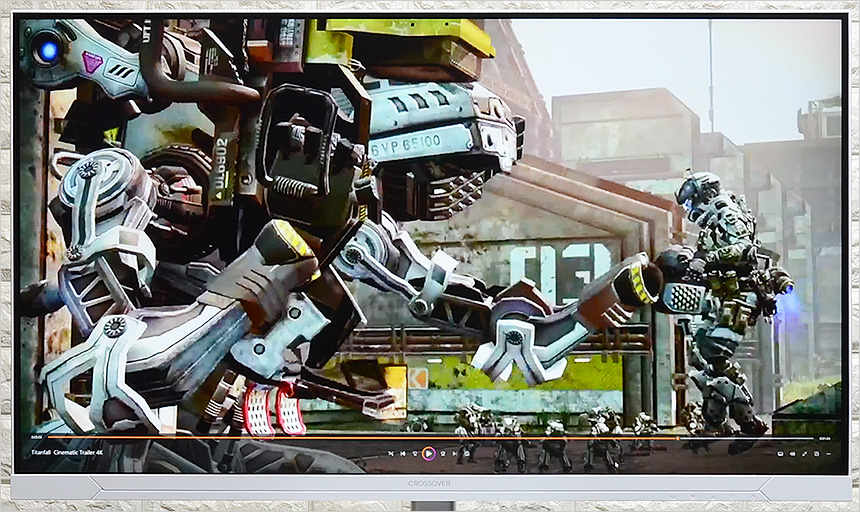Image resolution: width=860 pixels, height=512 pixels.
Task: Click the rotate/repeat icon beside fullscreen
Action: tap(815, 453)
